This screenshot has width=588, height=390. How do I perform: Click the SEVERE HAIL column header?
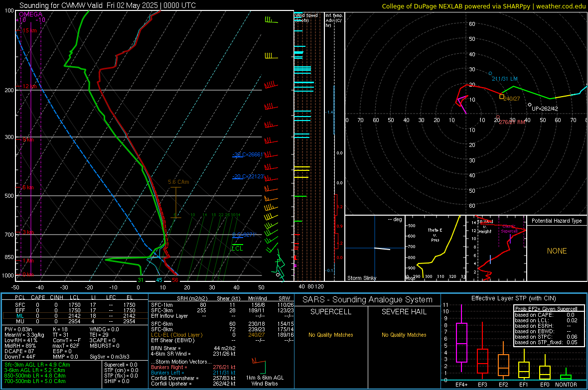404,312
